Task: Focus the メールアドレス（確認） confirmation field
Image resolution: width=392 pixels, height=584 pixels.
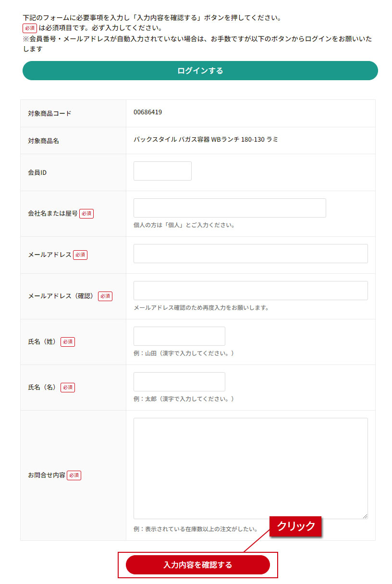Action: [250, 290]
